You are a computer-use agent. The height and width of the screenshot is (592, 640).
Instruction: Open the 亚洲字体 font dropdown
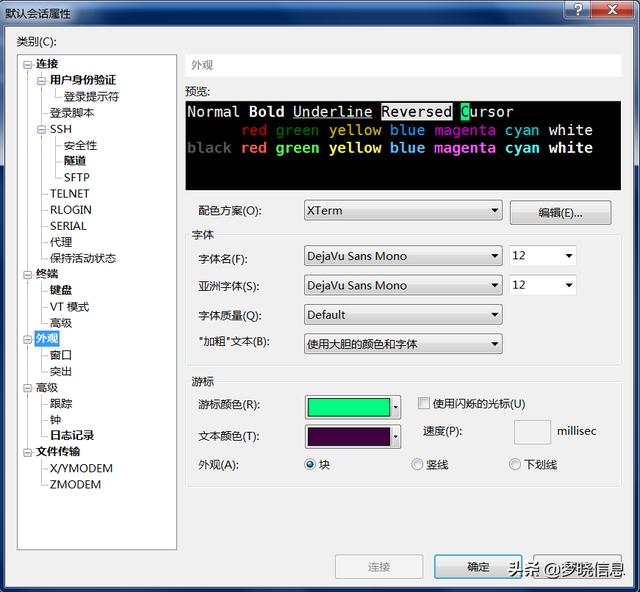point(403,285)
